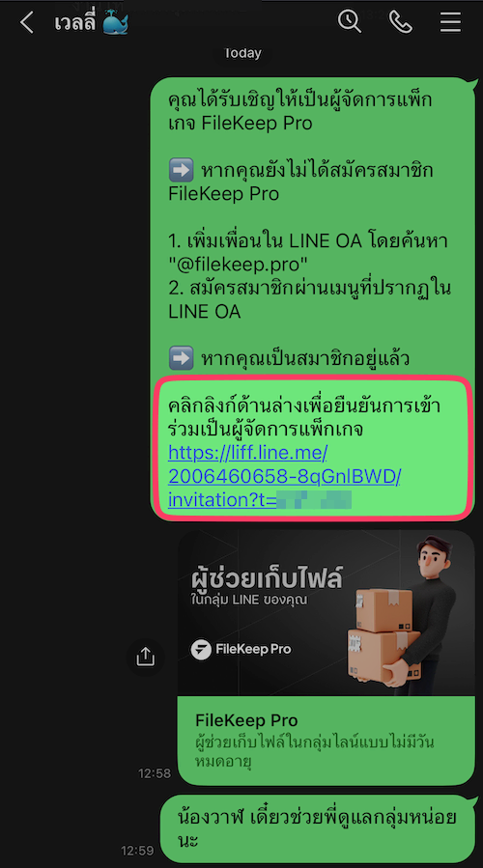Image resolution: width=483 pixels, height=868 pixels.
Task: Open chat search history clock icon
Action: tap(350, 21)
